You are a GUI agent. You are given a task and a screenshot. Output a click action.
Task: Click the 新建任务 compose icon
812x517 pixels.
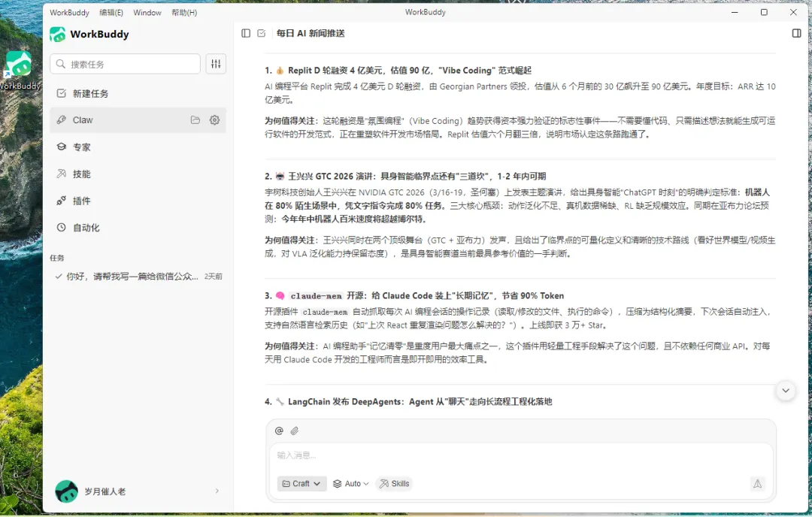pos(61,93)
